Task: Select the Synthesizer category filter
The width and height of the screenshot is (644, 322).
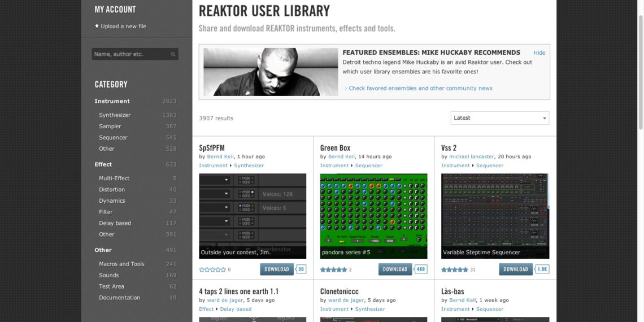Action: 115,115
